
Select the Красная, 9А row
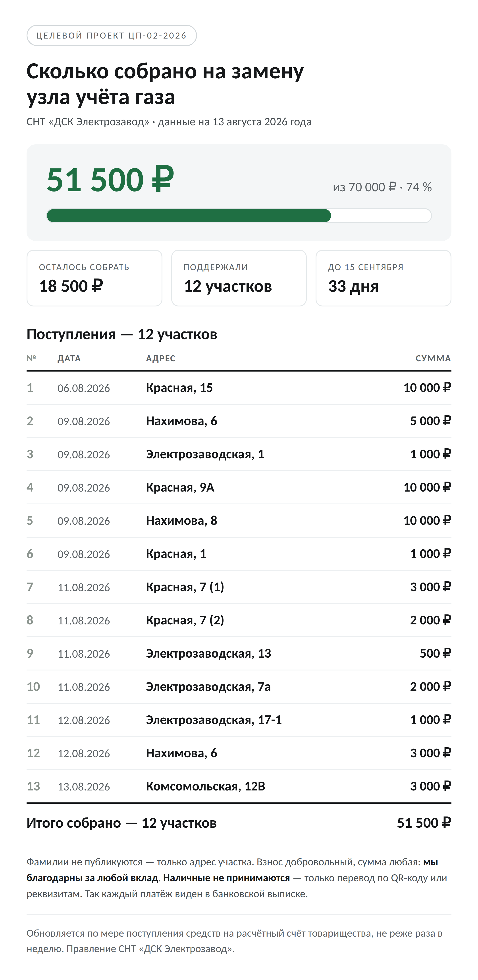(239, 487)
